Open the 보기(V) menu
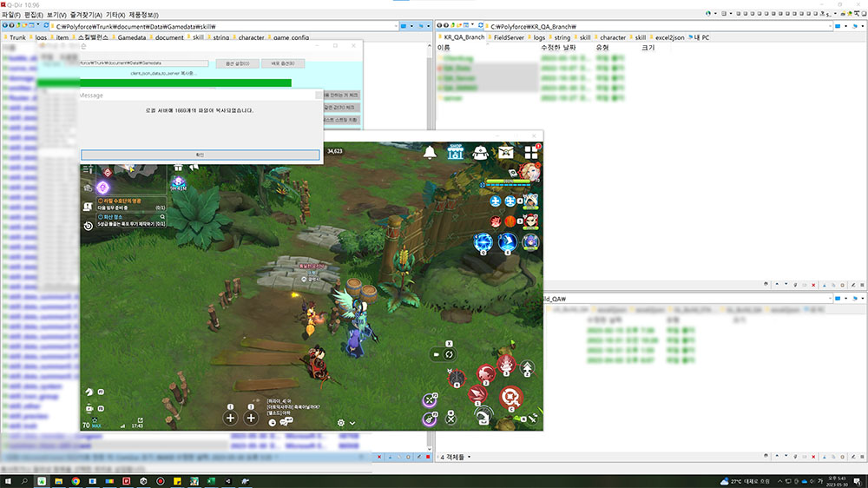This screenshot has width=868, height=488. pos(56,15)
